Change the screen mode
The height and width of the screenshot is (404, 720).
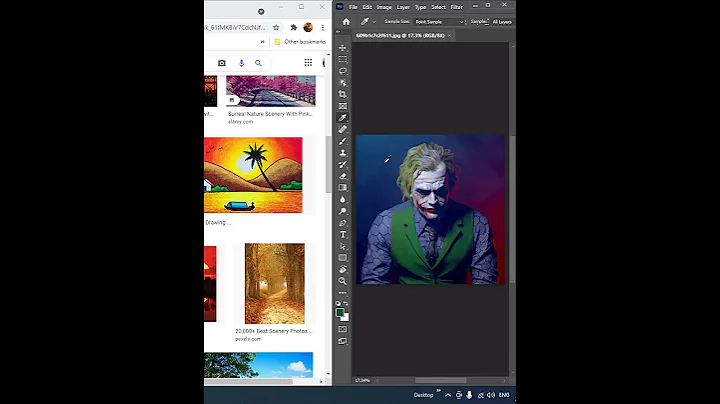point(343,341)
